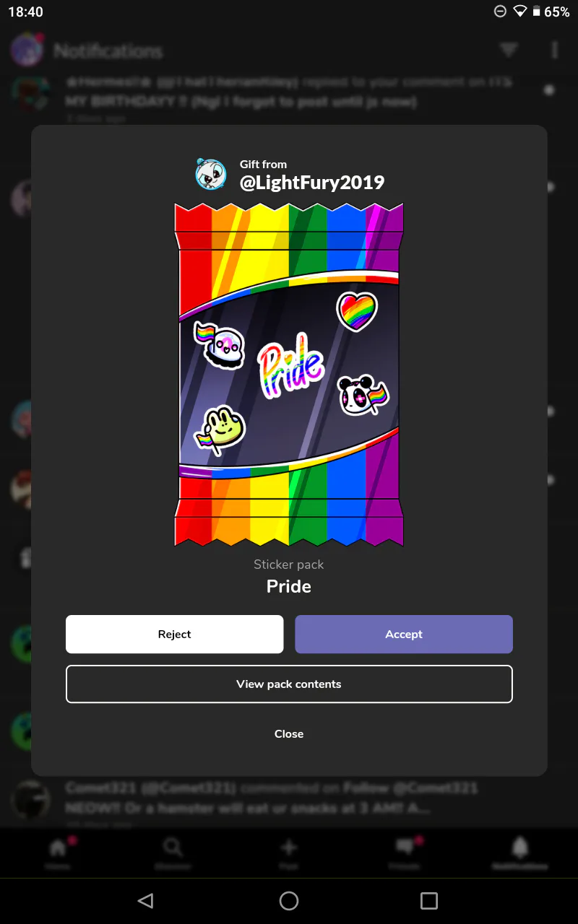This screenshot has height=924, width=578.
Task: Tap the LightFury2019 avatar icon
Action: (x=211, y=174)
